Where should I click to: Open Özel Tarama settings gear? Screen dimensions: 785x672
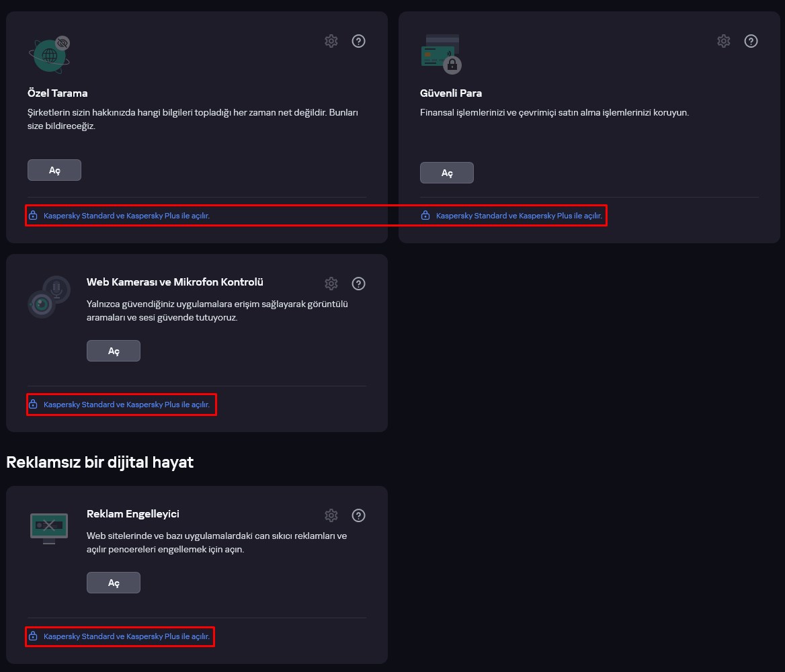331,41
